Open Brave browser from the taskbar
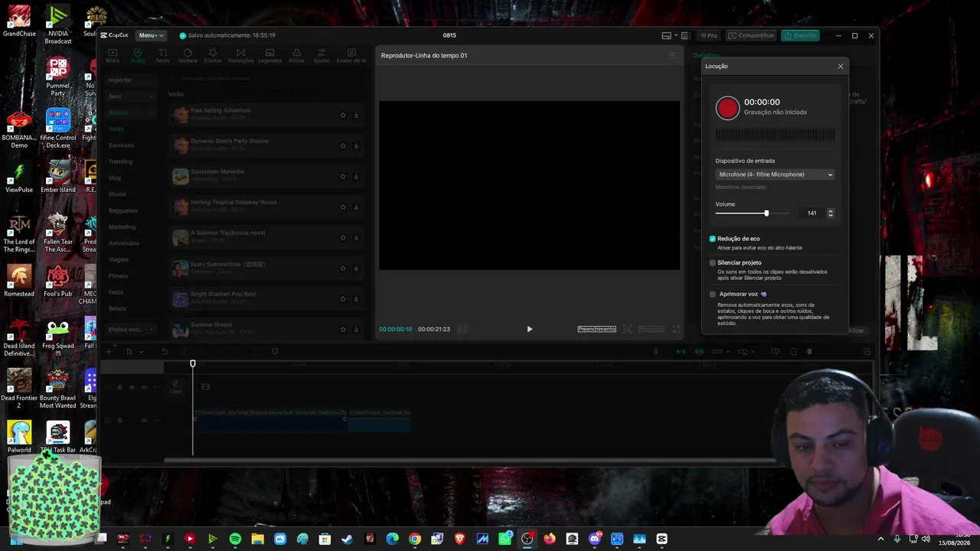Image resolution: width=980 pixels, height=551 pixels. point(459,539)
